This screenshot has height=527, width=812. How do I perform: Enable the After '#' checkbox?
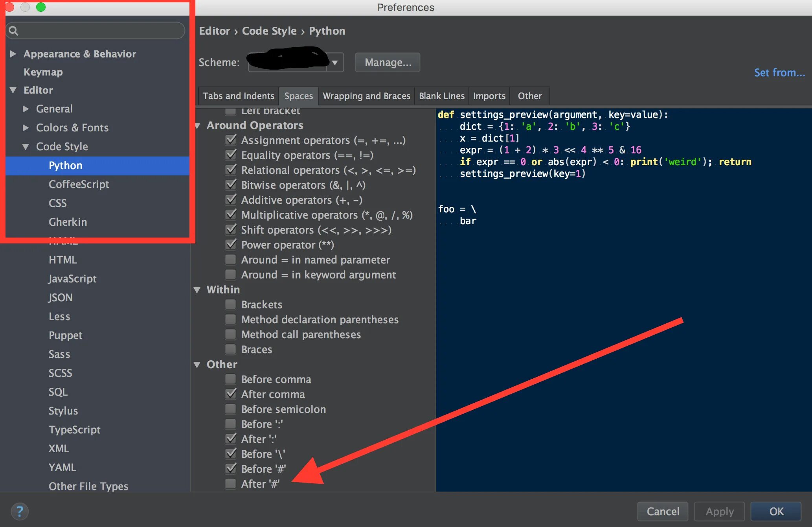click(231, 483)
